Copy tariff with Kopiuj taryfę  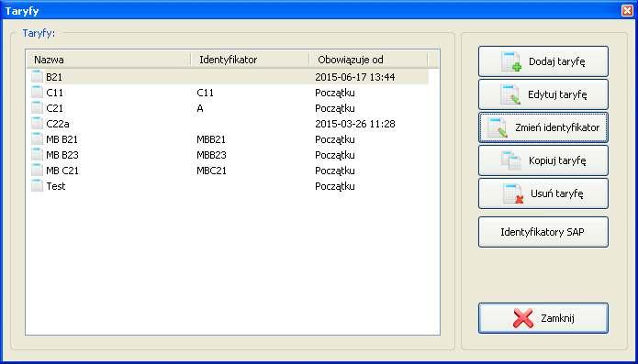click(543, 160)
